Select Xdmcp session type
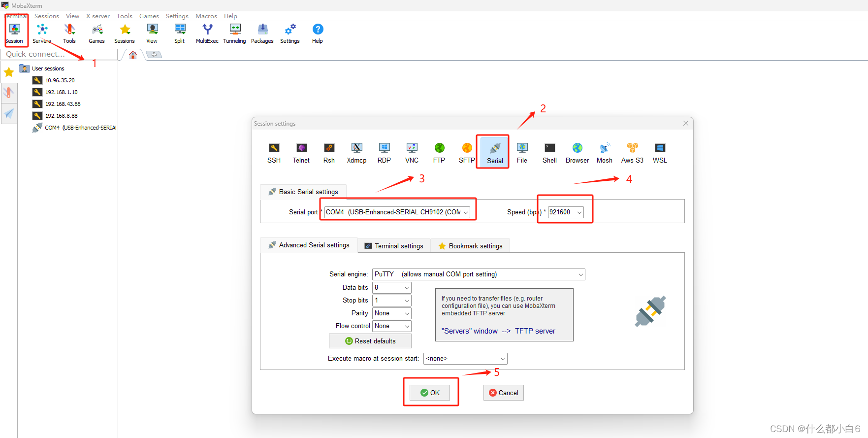The width and height of the screenshot is (868, 438). point(357,153)
